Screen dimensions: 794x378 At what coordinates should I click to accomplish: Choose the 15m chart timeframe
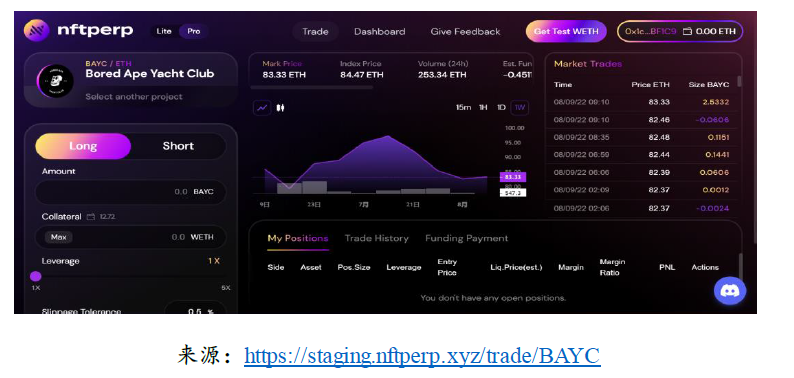pos(463,107)
